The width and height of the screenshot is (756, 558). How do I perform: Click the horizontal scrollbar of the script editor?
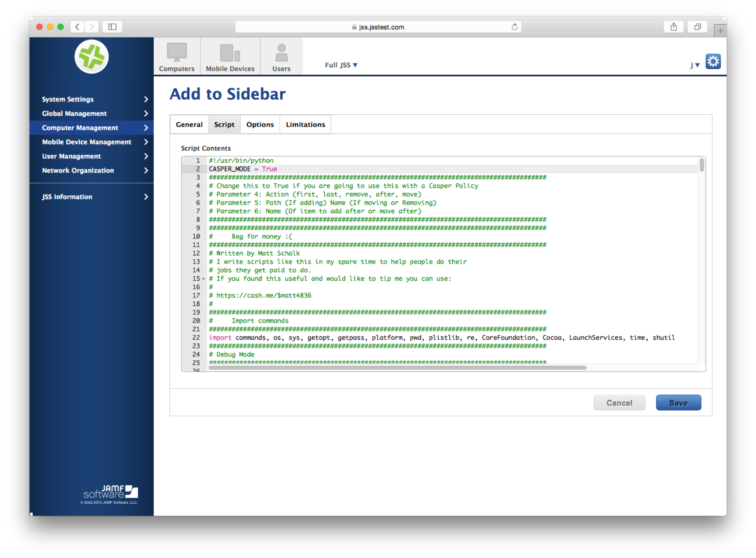pyautogui.click(x=397, y=368)
